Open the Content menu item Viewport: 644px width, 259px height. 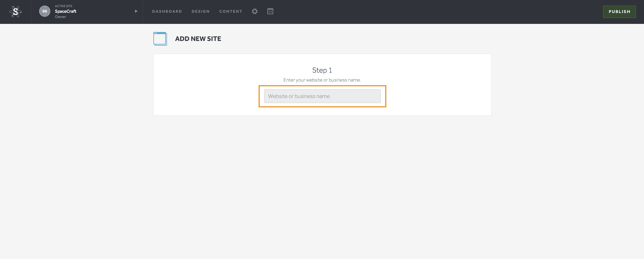231,11
